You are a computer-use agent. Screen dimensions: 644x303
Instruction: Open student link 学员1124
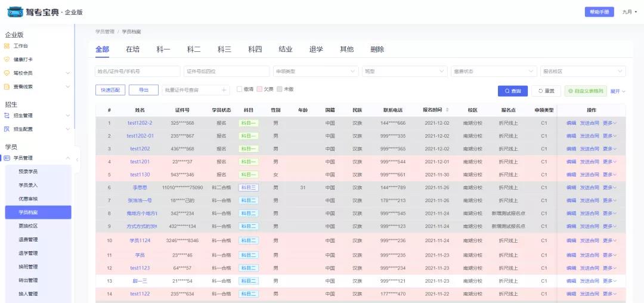pos(140,240)
